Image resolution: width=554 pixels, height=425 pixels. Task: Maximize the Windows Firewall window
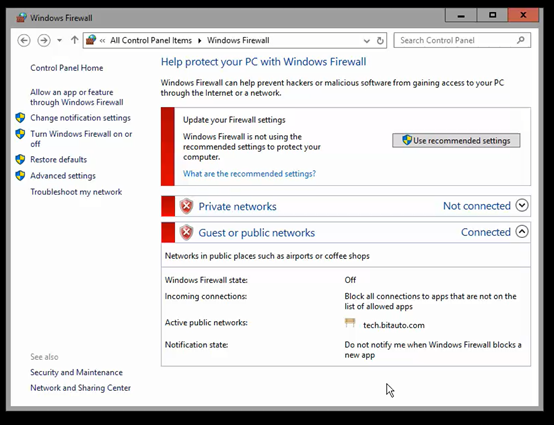point(493,15)
